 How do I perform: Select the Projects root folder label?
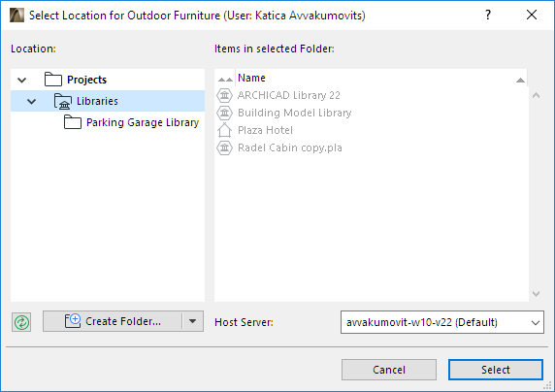pyautogui.click(x=86, y=80)
